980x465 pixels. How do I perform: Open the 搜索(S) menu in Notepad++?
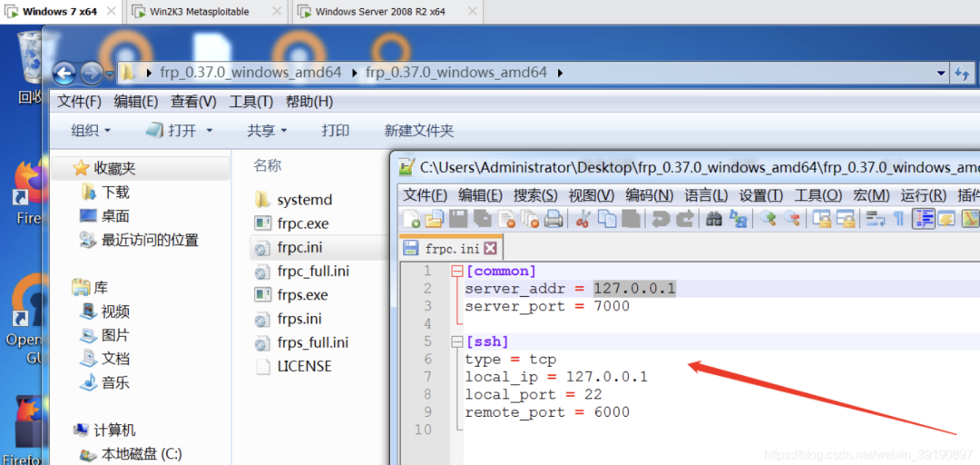535,195
